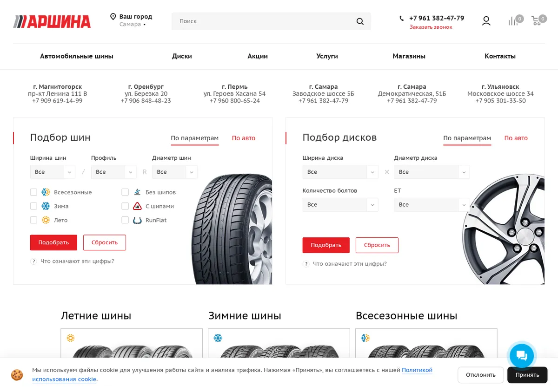
Task: Open the shopping cart icon
Action: coord(537,21)
